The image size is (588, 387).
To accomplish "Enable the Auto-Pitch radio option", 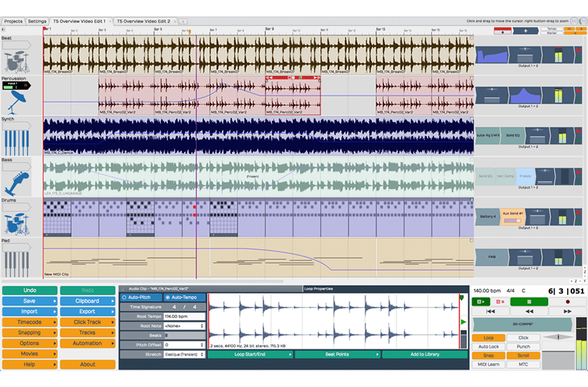I will 140,297.
